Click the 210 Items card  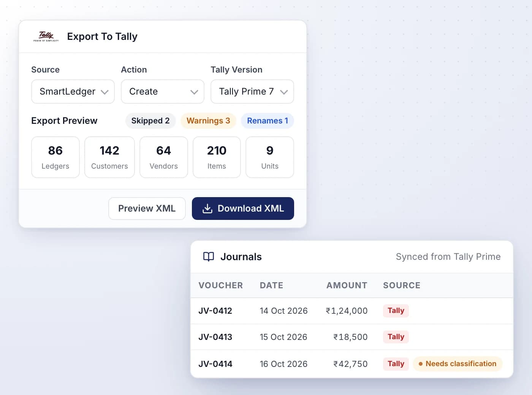217,157
